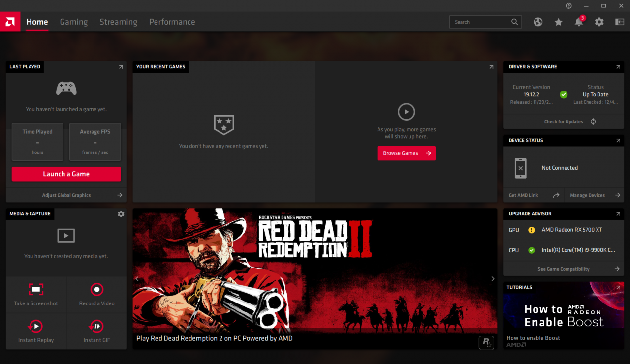Open the favorites star icon
Image resolution: width=630 pixels, height=364 pixels.
click(x=558, y=22)
